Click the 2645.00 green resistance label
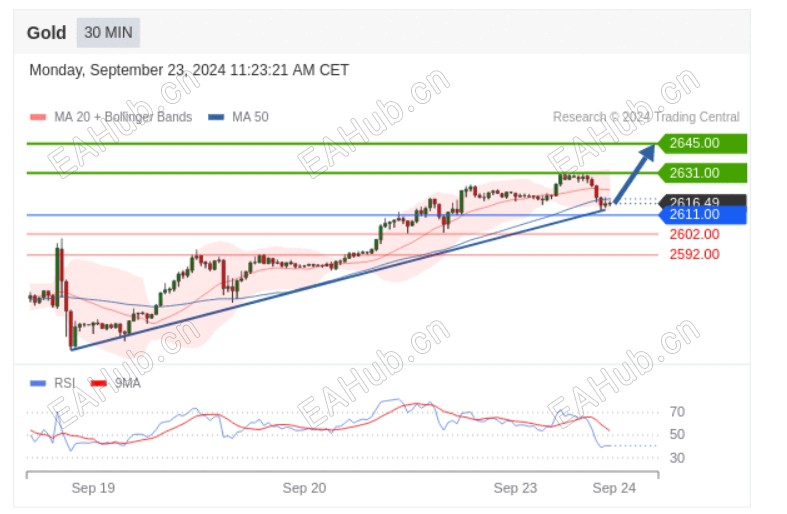Screen dimensions: 787x514 tap(700, 144)
